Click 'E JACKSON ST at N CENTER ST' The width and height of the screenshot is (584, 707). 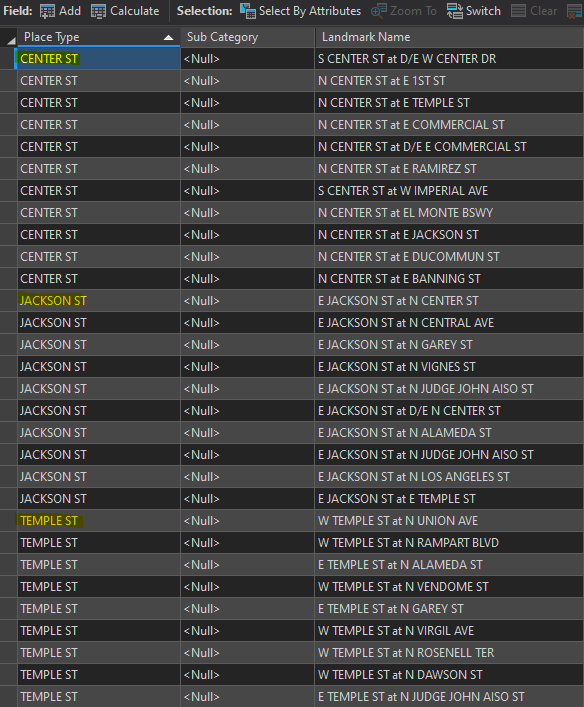398,301
